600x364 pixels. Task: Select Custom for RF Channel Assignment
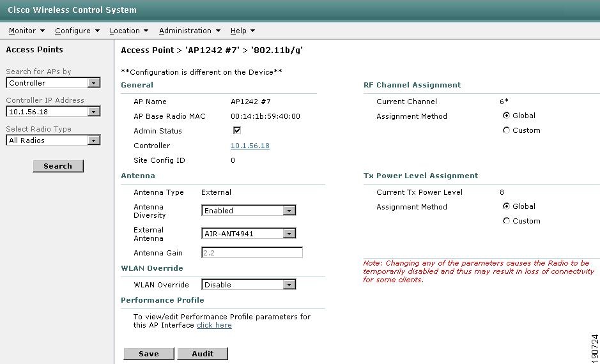506,130
